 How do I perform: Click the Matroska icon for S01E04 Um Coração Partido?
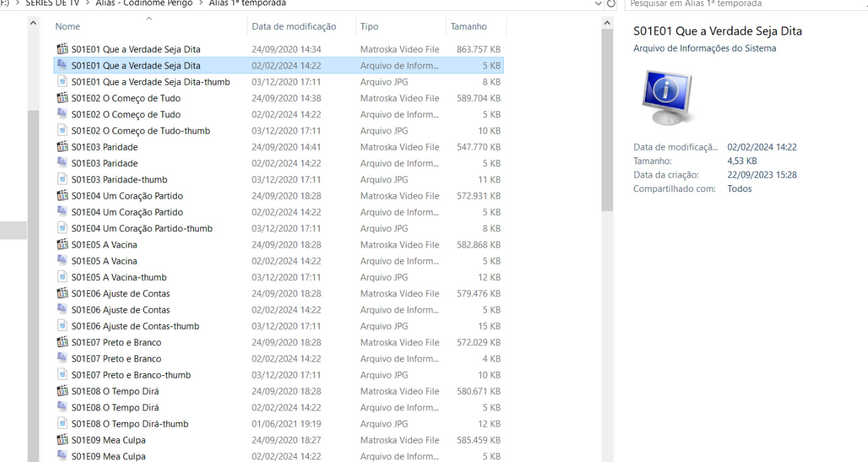tap(62, 195)
